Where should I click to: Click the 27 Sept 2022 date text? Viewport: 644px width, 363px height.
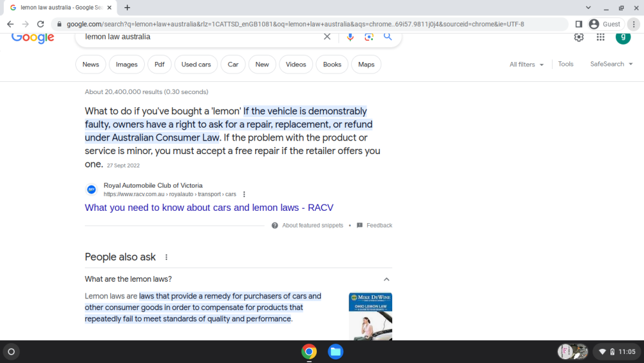[123, 165]
